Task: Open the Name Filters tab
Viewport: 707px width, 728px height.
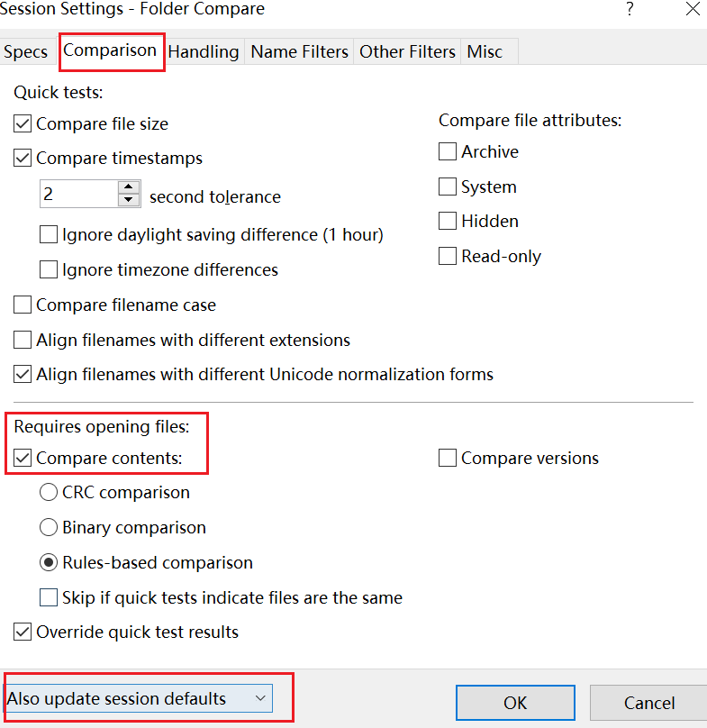Action: [299, 51]
